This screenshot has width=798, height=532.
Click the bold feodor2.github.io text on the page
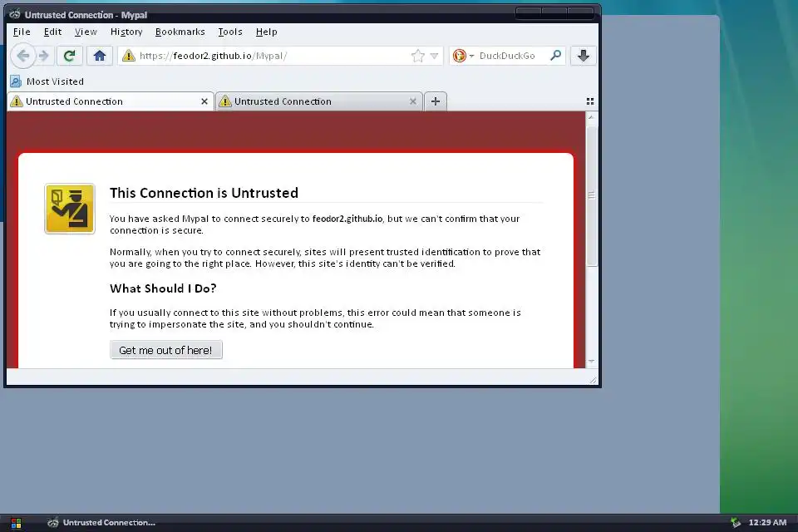[x=347, y=219]
